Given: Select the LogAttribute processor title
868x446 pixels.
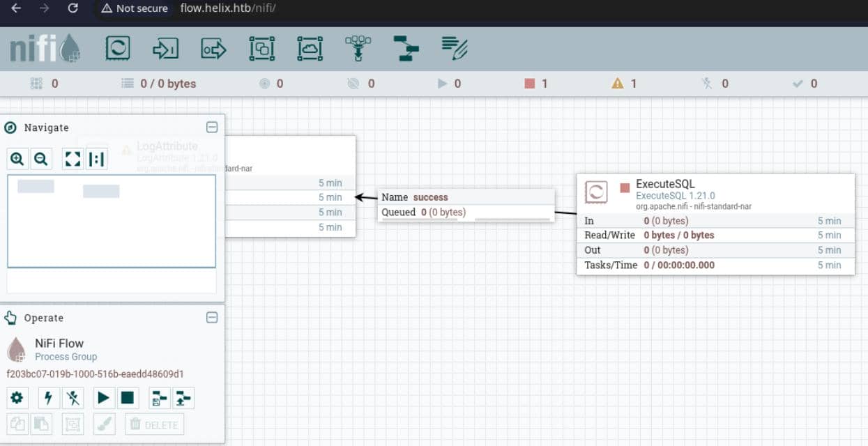Looking at the screenshot, I should [167, 146].
